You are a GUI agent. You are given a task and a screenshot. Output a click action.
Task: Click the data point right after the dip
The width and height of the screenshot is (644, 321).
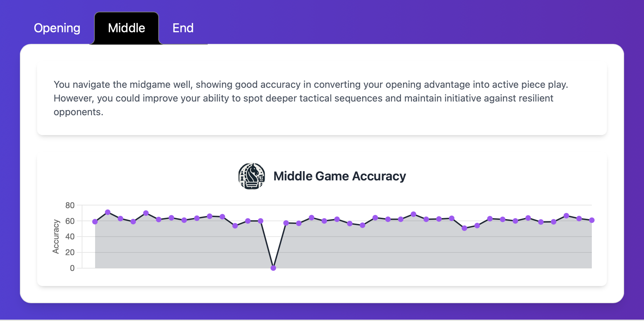tap(286, 223)
